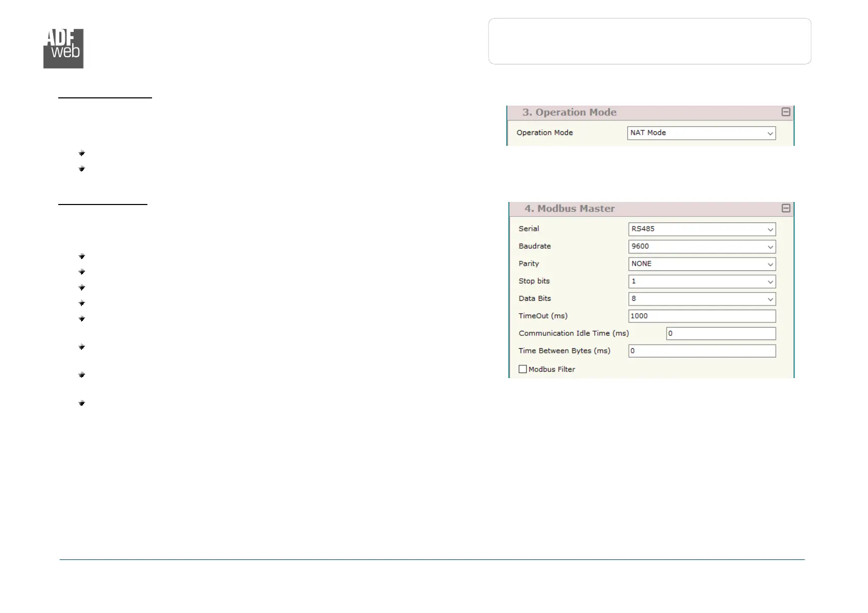Open the Serial dropdown showing RS485
The width and height of the screenshot is (868, 613).
tap(702, 229)
